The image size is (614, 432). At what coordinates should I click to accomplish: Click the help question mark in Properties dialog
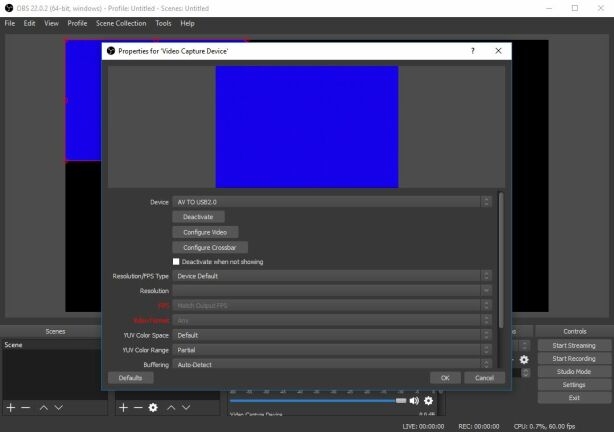pyautogui.click(x=473, y=51)
